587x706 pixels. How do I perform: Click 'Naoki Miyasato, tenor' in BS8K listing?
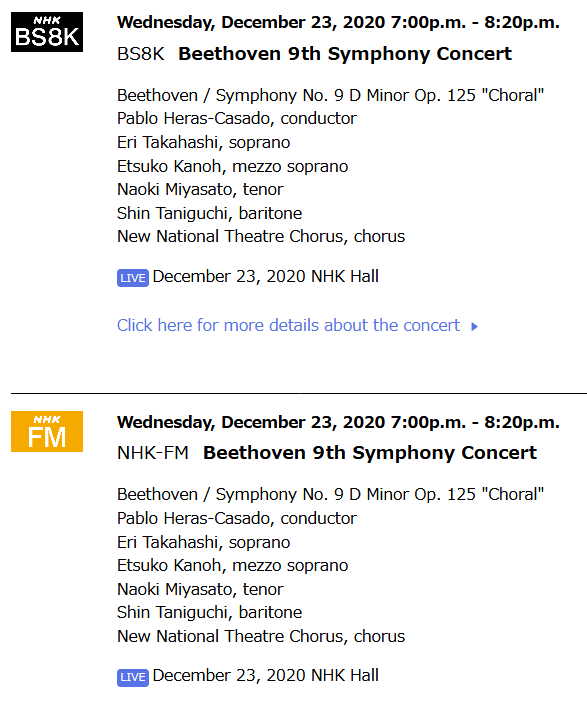[200, 190]
